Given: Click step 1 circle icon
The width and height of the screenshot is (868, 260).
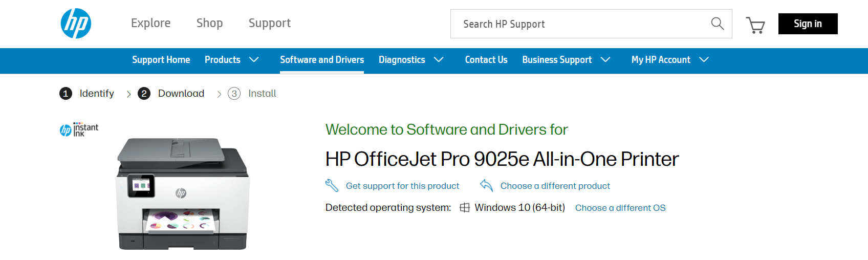Looking at the screenshot, I should click(66, 94).
